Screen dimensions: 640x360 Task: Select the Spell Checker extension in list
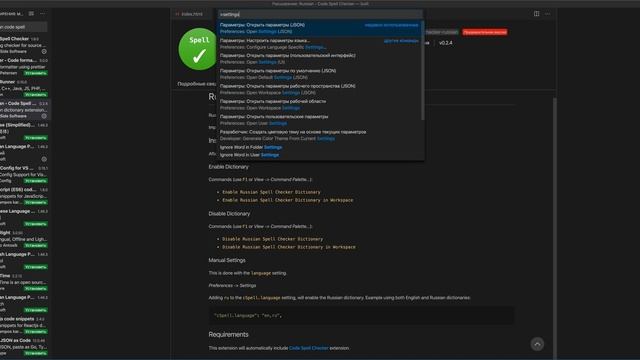click(x=24, y=45)
